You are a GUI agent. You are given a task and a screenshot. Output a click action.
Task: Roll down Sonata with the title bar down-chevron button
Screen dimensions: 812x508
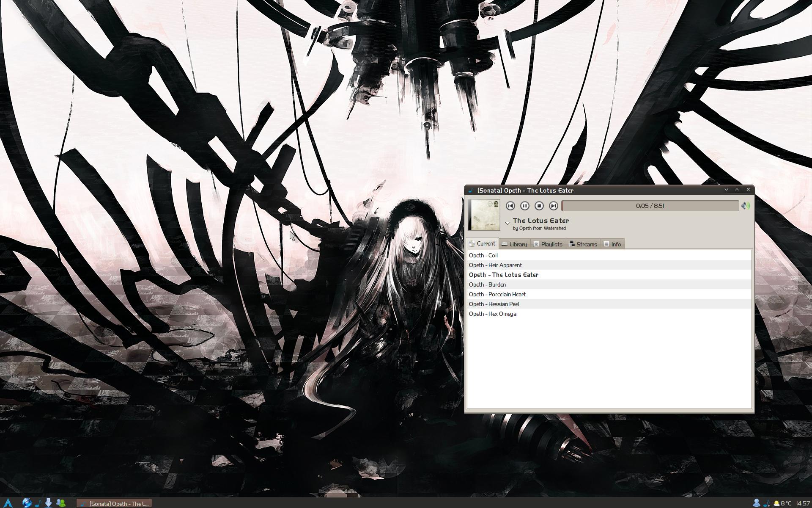727,190
